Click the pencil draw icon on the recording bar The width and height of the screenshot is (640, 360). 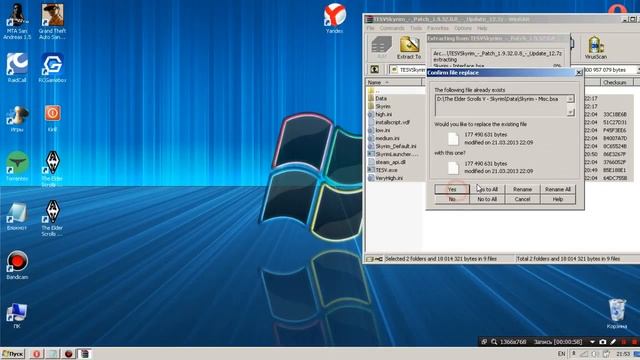point(613,342)
